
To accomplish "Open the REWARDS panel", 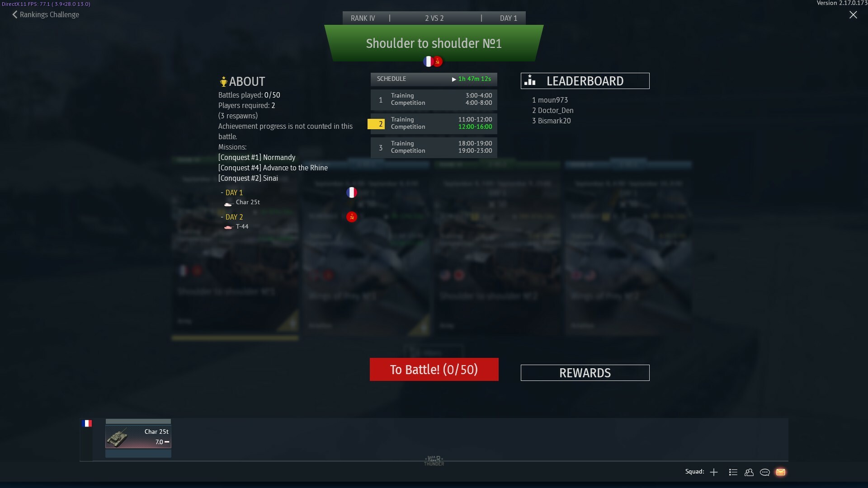I will (x=585, y=373).
